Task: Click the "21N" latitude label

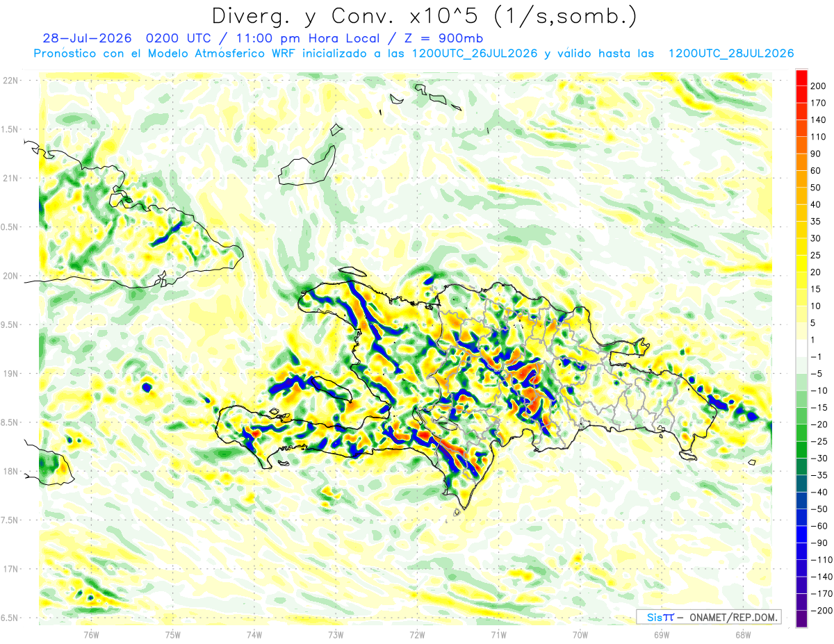Action: (x=11, y=178)
